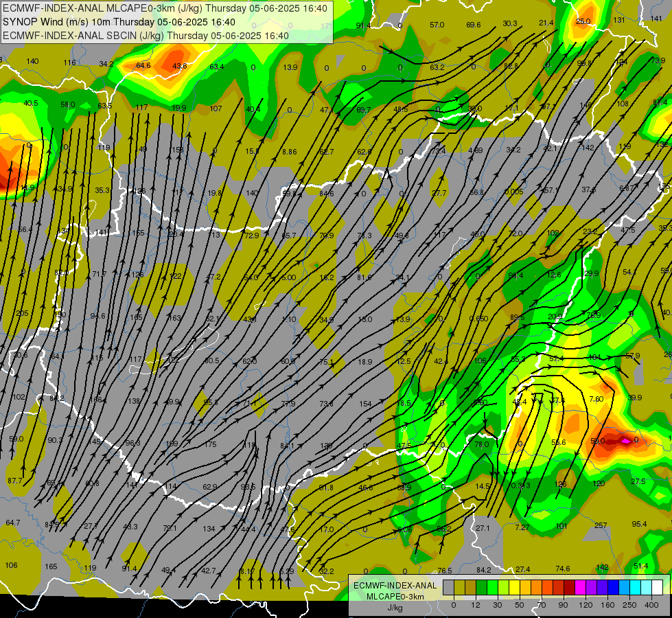The height and width of the screenshot is (618, 672).
Task: Click map value 8.86
Action: coord(289,151)
